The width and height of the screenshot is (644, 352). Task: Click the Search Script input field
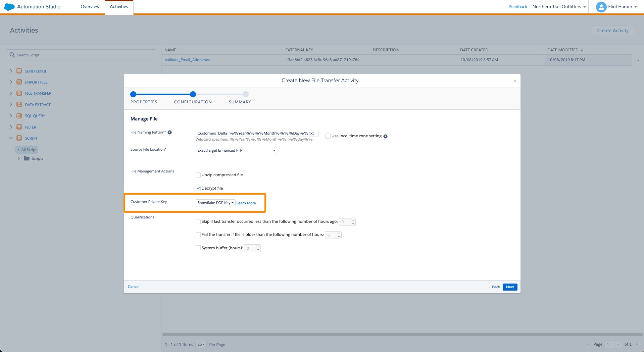(81, 55)
